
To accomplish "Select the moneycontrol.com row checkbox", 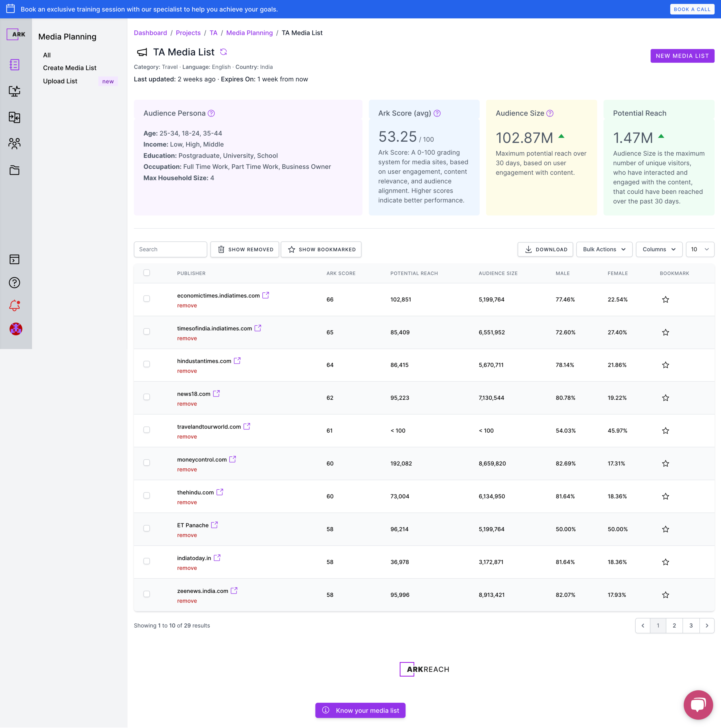I will (147, 463).
